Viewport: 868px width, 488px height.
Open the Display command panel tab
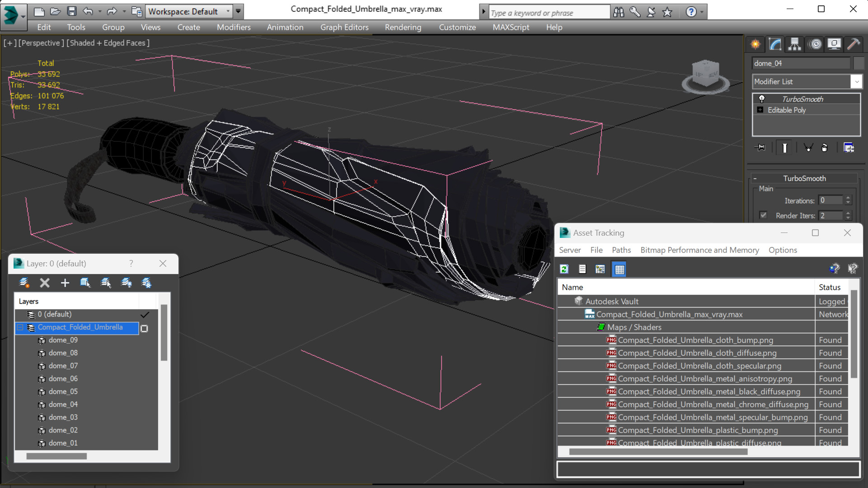coord(834,44)
